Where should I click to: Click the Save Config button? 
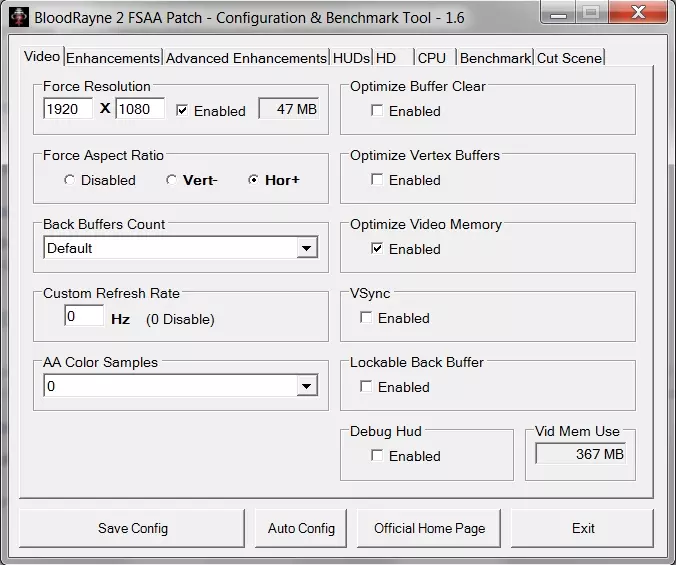tap(132, 528)
